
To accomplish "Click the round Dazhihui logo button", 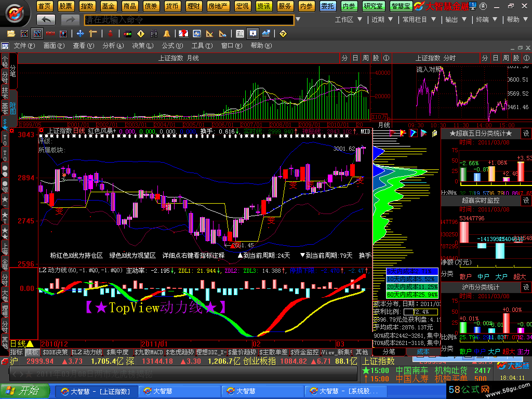I will [15, 14].
